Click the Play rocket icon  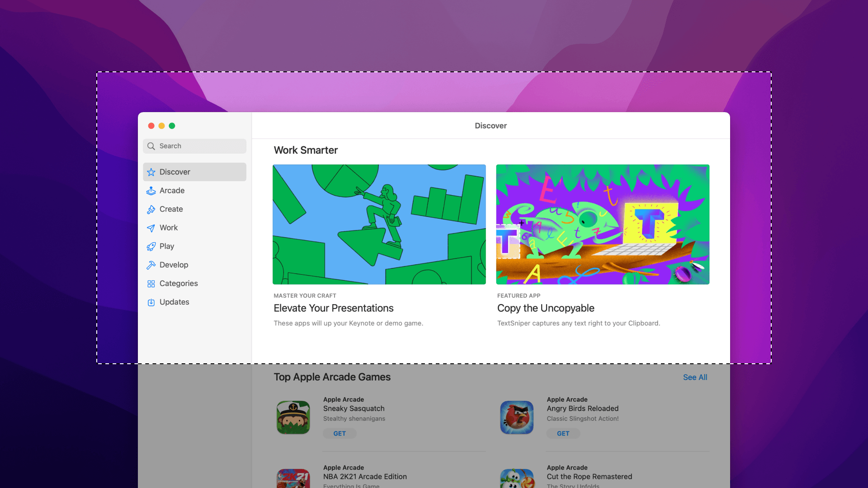tap(151, 246)
